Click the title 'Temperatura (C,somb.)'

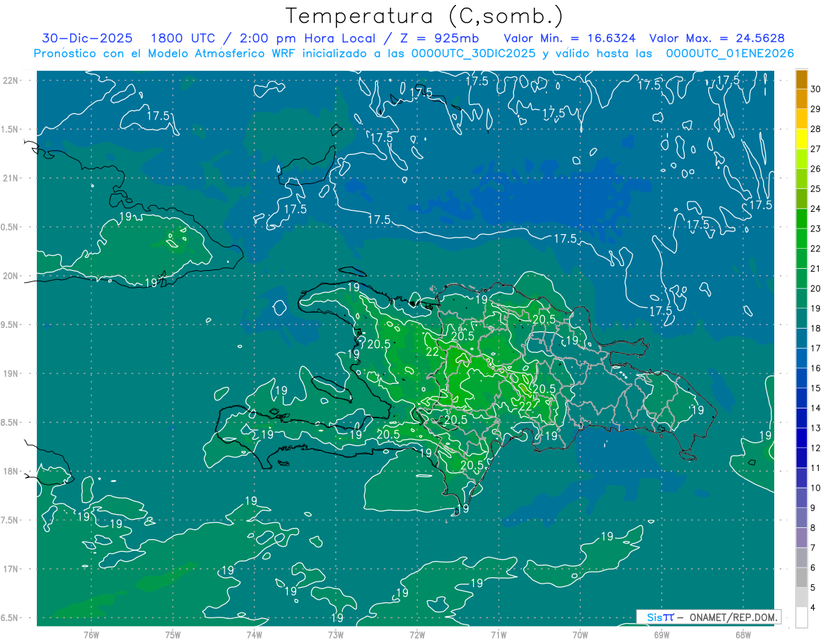point(424,16)
